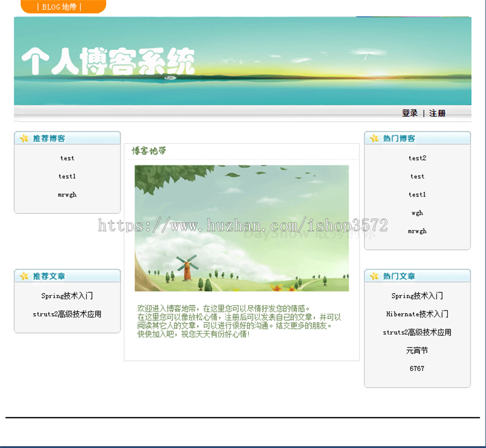Click star icon beside 推荐博客 heading
The width and height of the screenshot is (486, 448).
click(24, 138)
